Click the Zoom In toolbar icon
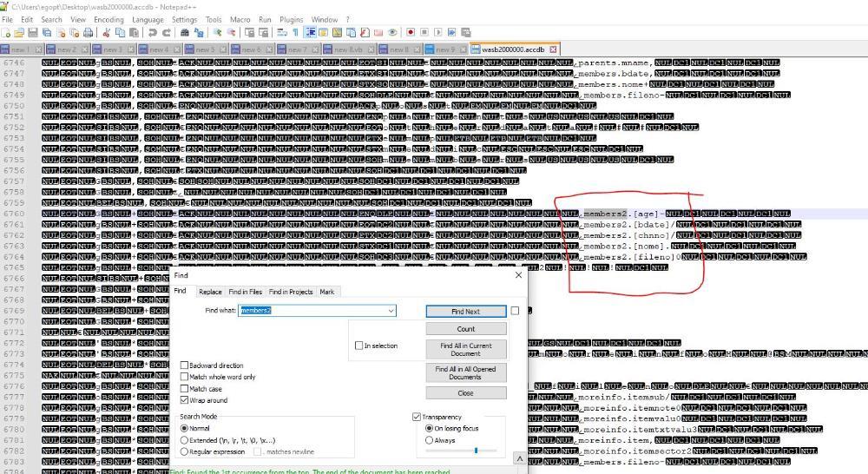This screenshot has height=474, width=868. pyautogui.click(x=218, y=33)
